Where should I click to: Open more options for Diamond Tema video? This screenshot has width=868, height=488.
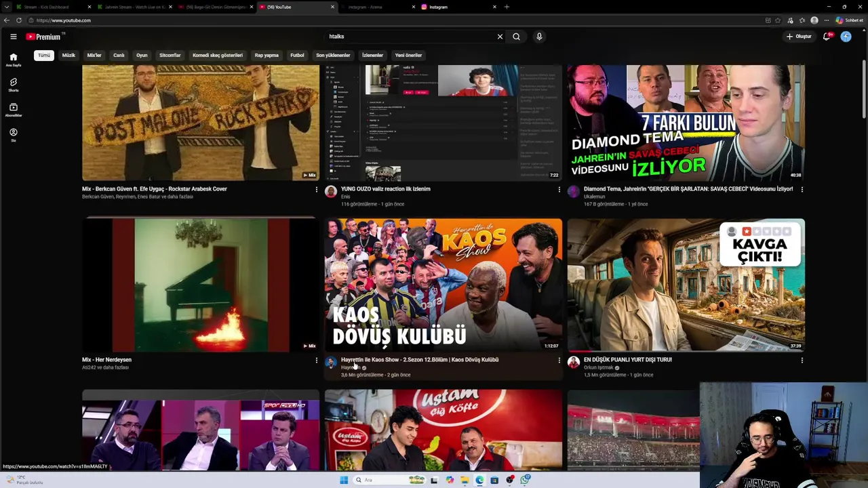coord(802,190)
